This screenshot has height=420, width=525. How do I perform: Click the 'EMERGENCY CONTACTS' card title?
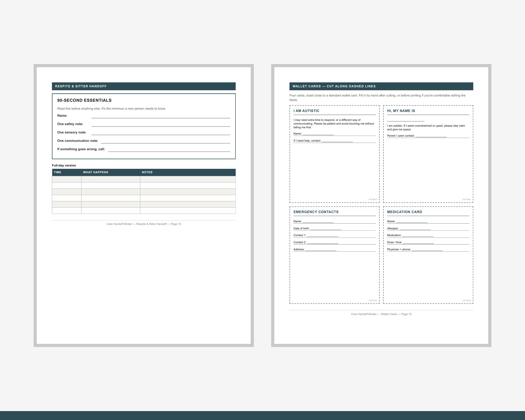(x=316, y=212)
